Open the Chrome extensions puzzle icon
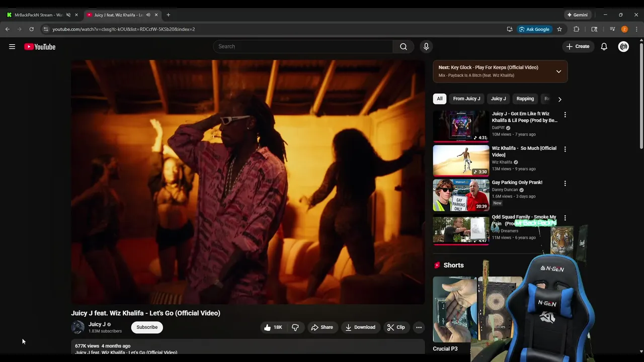Viewport: 644px width, 362px height. click(577, 29)
